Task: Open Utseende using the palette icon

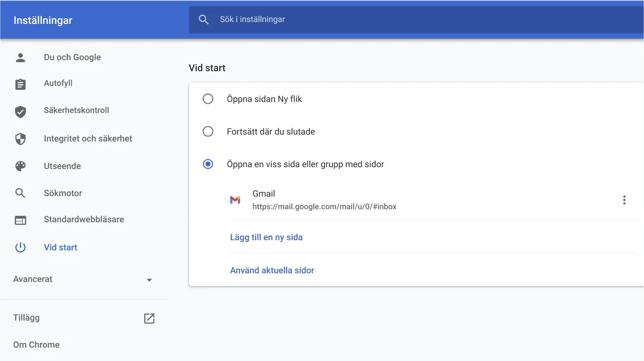Action: tap(20, 166)
